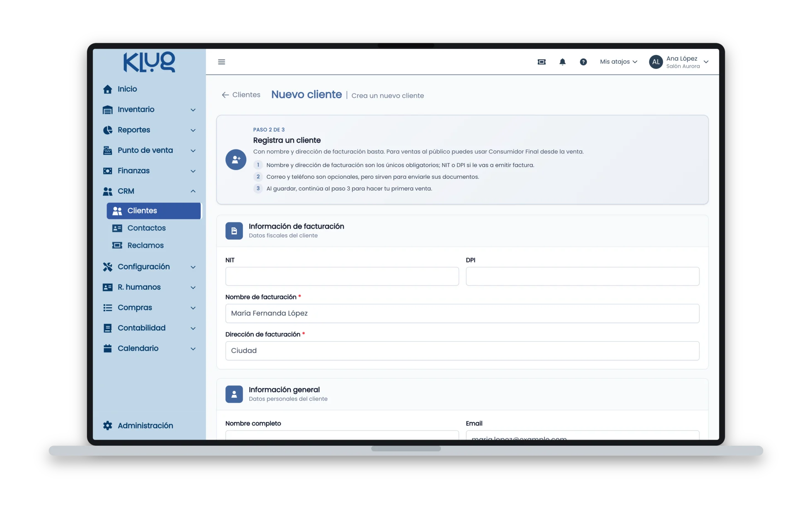Image resolution: width=812 pixels, height=510 pixels.
Task: Click the Información de facturación document icon
Action: pyautogui.click(x=234, y=231)
